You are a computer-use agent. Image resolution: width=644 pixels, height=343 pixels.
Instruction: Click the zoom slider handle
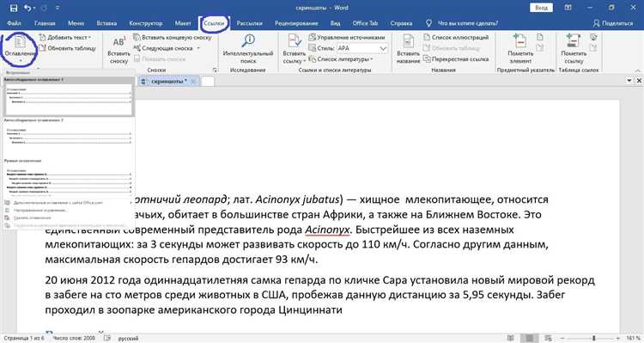point(594,338)
